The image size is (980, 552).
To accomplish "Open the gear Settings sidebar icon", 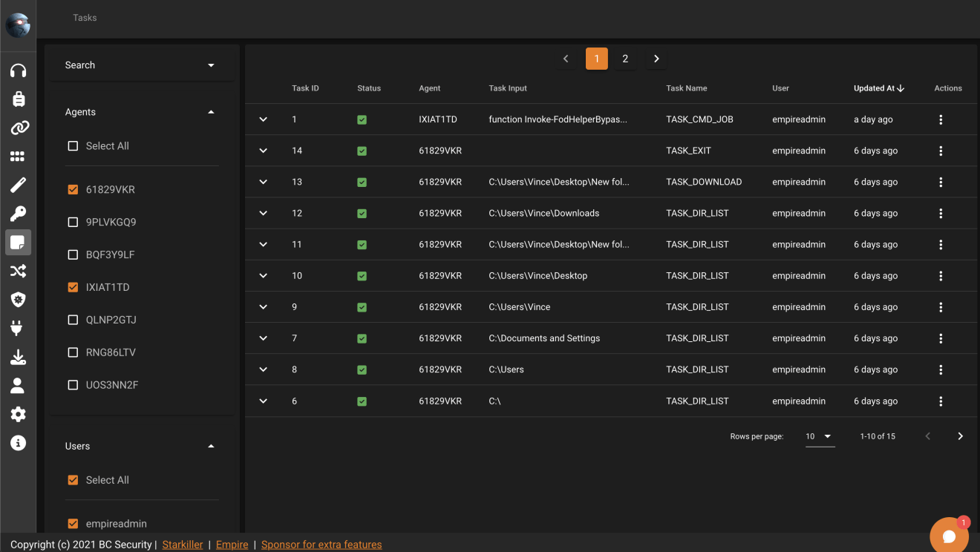I will (x=18, y=414).
